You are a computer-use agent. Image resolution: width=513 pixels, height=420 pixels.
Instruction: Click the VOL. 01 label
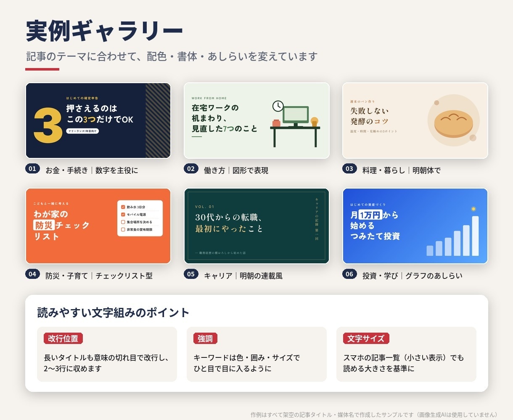coord(204,207)
